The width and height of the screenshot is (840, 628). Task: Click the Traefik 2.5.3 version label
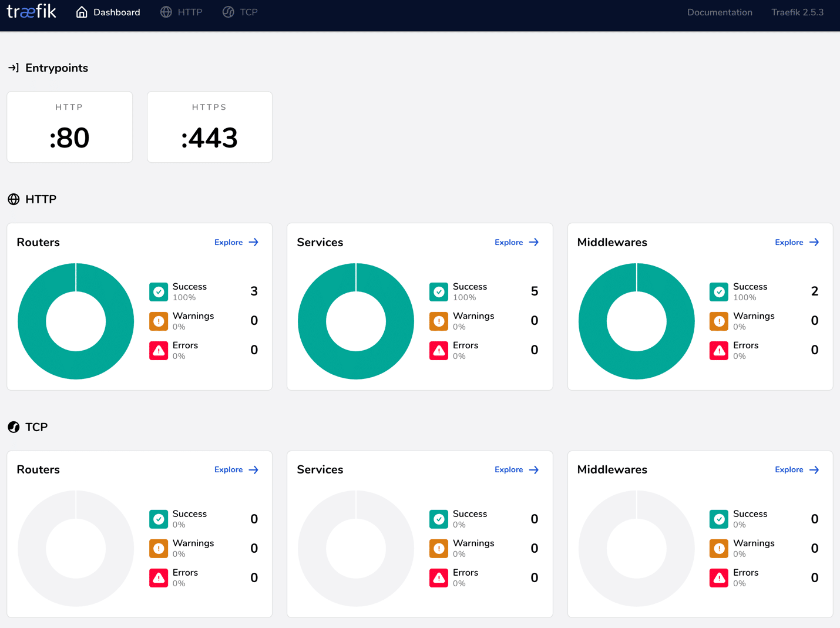[797, 12]
